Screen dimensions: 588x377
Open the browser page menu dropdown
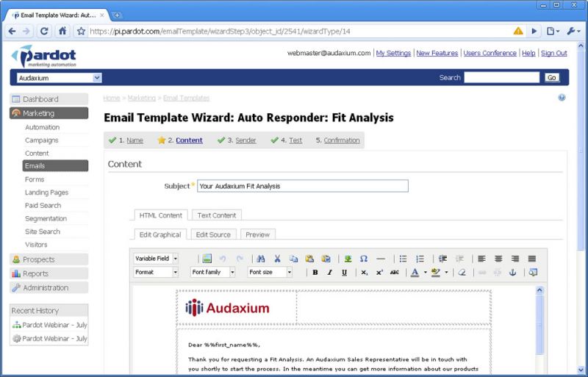pos(553,31)
